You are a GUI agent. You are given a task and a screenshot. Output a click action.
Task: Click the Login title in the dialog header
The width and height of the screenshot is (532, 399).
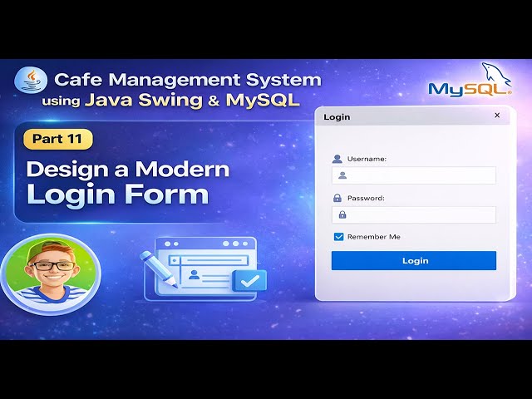(337, 117)
